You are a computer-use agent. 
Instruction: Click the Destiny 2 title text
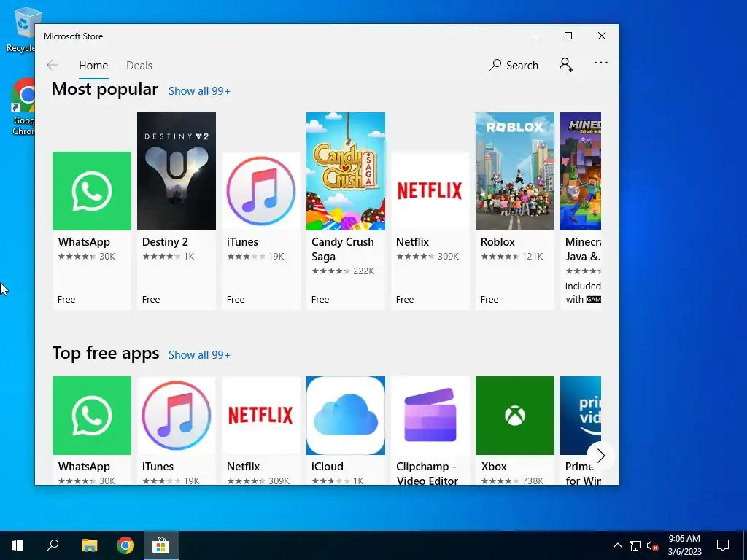pyautogui.click(x=165, y=242)
